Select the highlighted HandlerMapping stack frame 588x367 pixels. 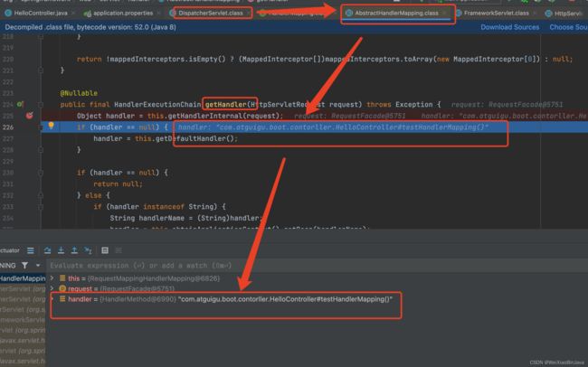coord(23,278)
